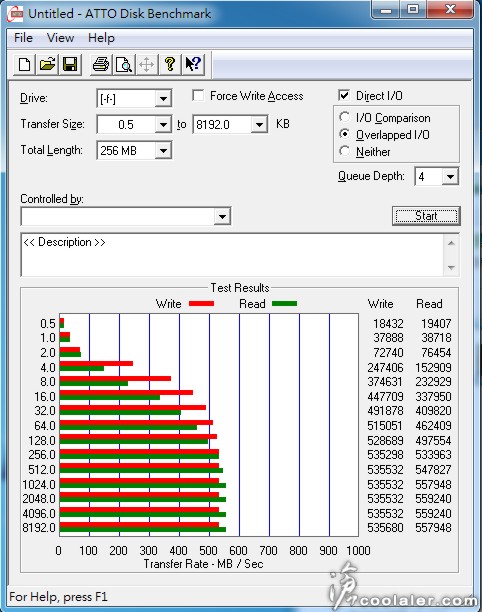Click the move crosshair toolbar icon
482x612 pixels.
pos(146,64)
